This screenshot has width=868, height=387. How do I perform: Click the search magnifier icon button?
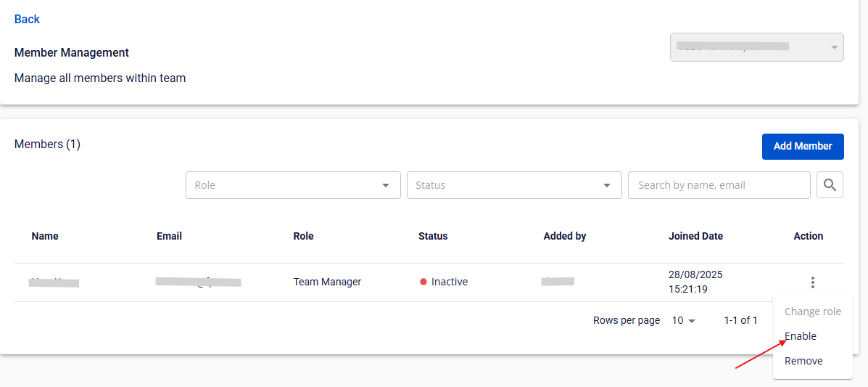830,185
